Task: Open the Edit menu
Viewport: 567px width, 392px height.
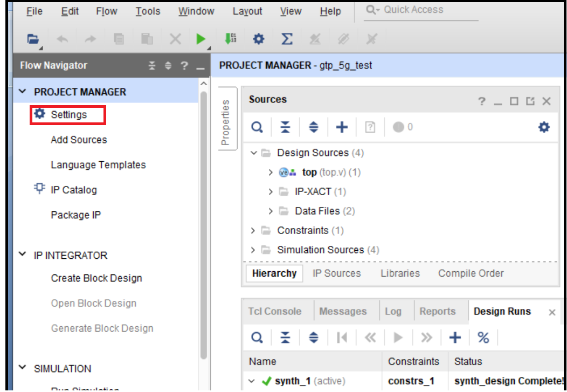Action: click(x=70, y=11)
